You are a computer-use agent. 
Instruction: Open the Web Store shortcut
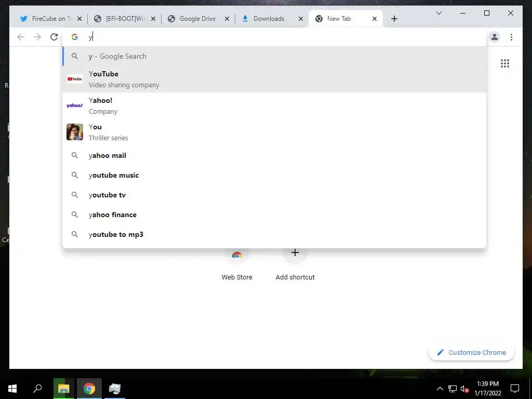pos(237,264)
